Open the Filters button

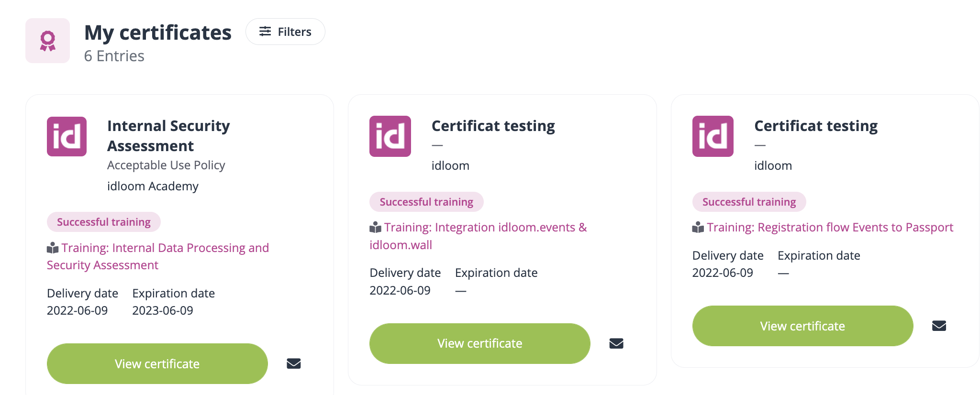pos(285,32)
